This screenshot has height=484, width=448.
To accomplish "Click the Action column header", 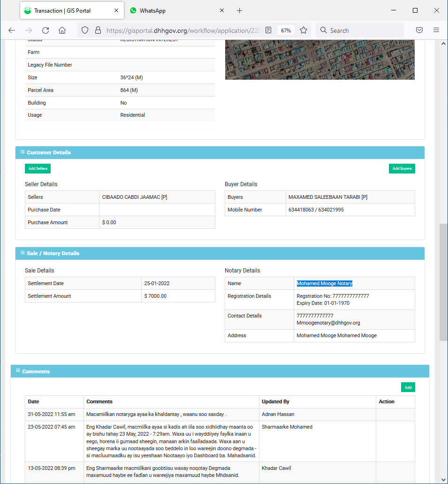I will tap(386, 401).
